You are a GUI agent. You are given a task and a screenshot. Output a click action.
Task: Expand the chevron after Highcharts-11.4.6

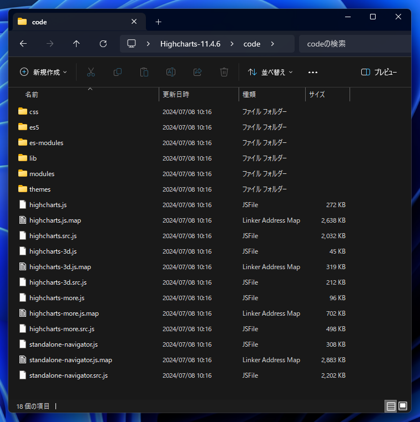coord(232,44)
